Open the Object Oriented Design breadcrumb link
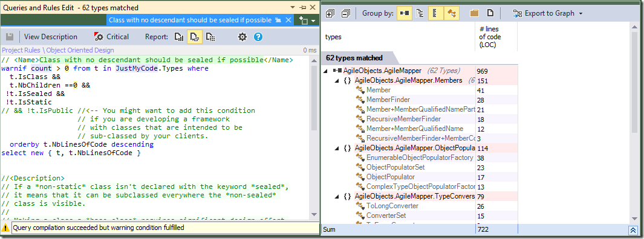The width and height of the screenshot is (644, 239). pos(80,51)
